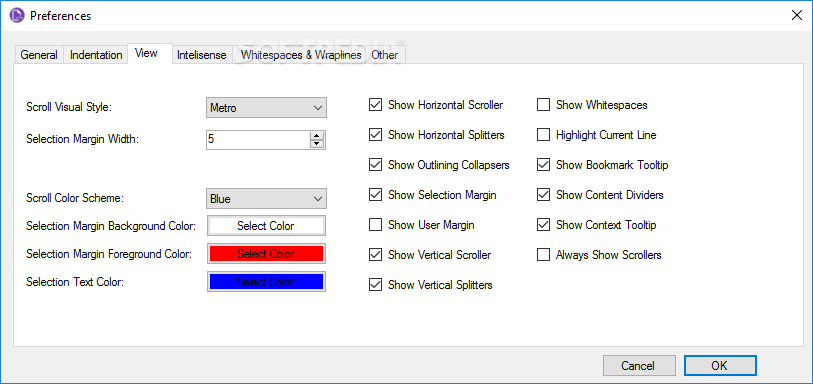
Task: Select the View tab
Action: click(150, 53)
